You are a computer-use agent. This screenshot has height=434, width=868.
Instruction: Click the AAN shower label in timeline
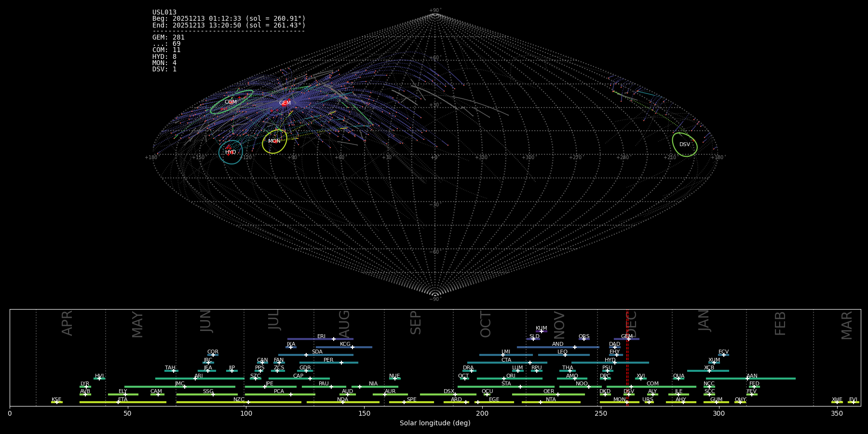[x=752, y=376]
